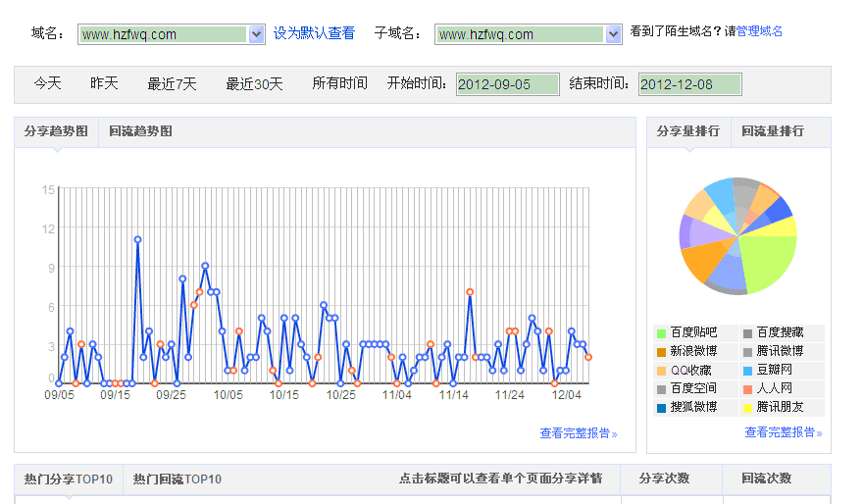Viewport: 863px width, 504px height.
Task: Switch to 回流量排行 tab
Action: 772,131
